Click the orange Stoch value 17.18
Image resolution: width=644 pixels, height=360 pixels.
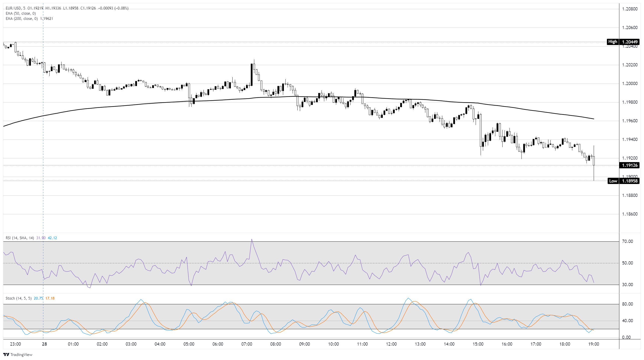[x=50, y=298]
